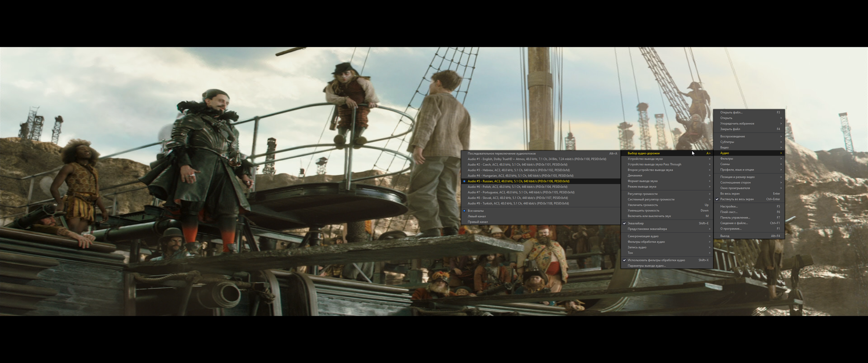The width and height of the screenshot is (868, 363).
Task: Click 'Закрыть файл' menu item
Action: coord(749,129)
